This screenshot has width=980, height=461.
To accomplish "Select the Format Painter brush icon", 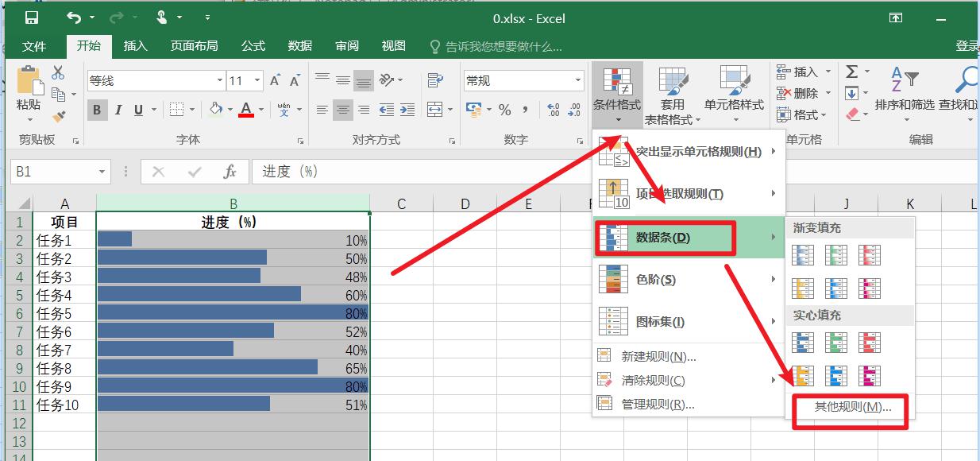I will click(x=58, y=116).
